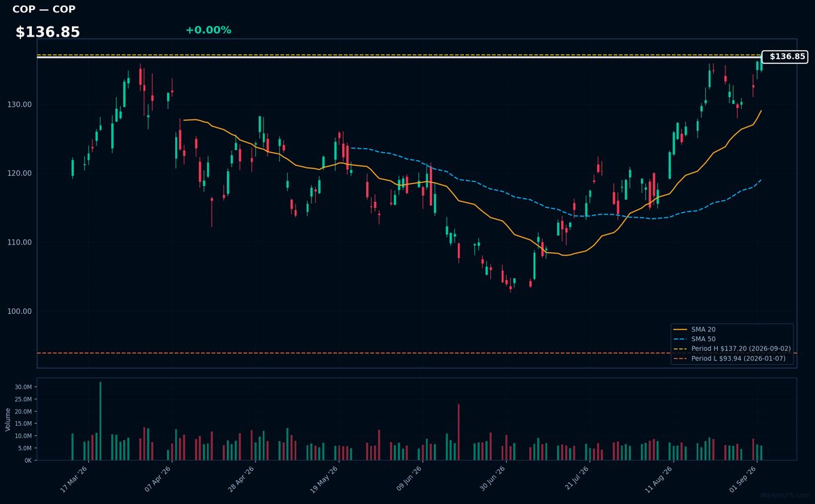815x504 pixels.
Task: Click Period H $137.20 legend entry
Action: (732, 348)
